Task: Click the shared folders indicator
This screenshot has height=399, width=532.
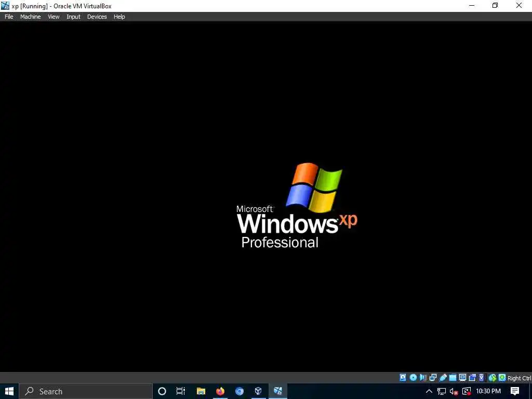Action: click(453, 377)
